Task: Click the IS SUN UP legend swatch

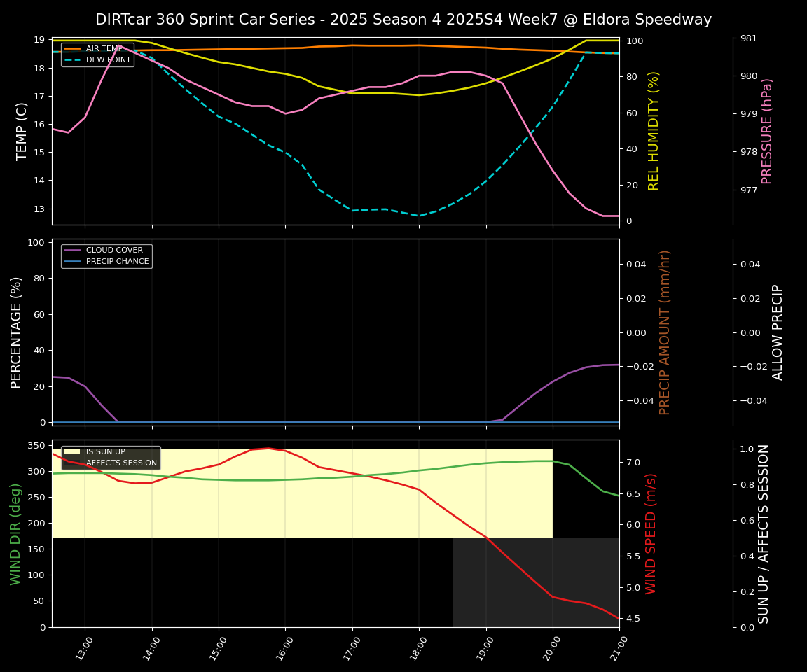Action: coord(72,452)
